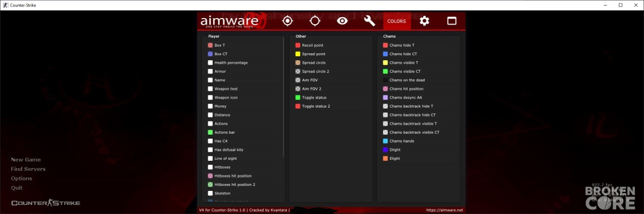Edit color swatch beside Aim FOV
The width and height of the screenshot is (644, 214).
(298, 80)
